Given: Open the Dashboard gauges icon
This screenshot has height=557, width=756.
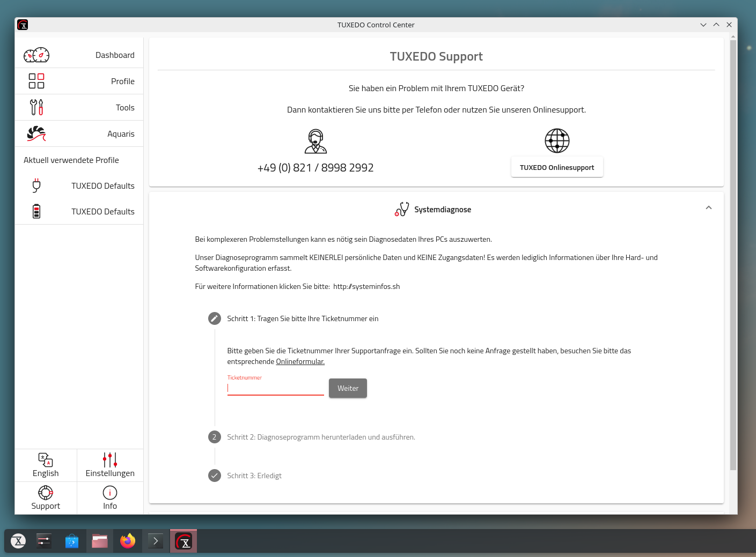Looking at the screenshot, I should click(36, 55).
